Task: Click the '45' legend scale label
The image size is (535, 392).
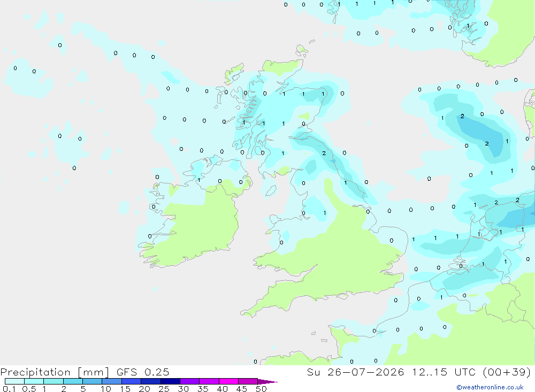Action: coord(242,389)
